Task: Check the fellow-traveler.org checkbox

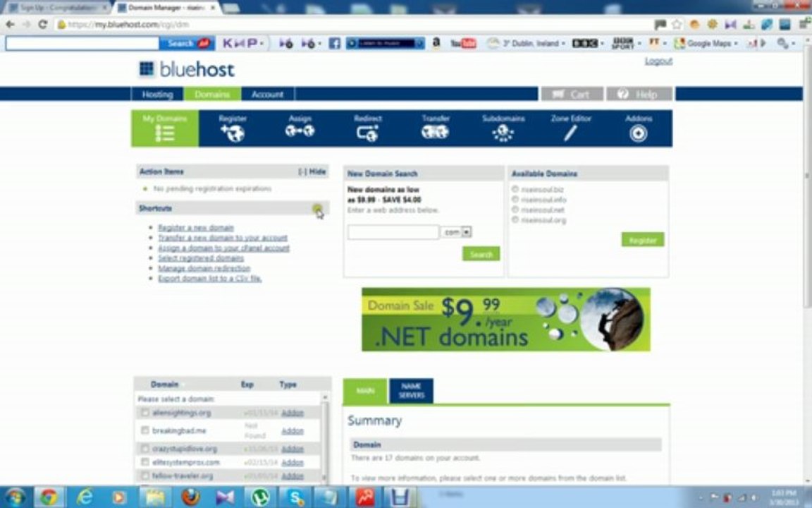Action: [145, 476]
